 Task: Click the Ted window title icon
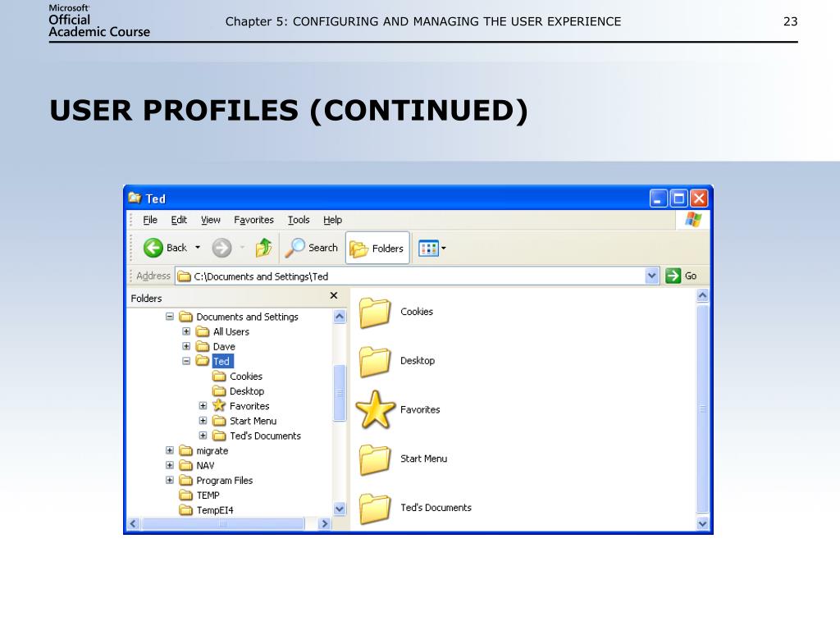[x=135, y=199]
